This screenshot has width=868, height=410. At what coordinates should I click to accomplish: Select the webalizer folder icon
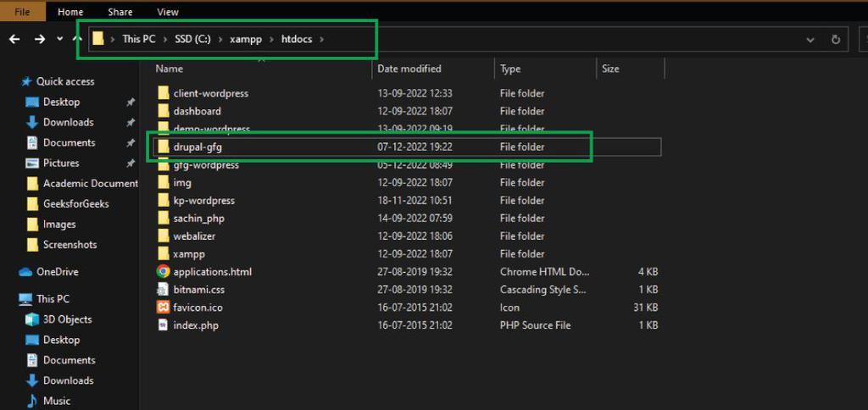pyautogui.click(x=163, y=235)
